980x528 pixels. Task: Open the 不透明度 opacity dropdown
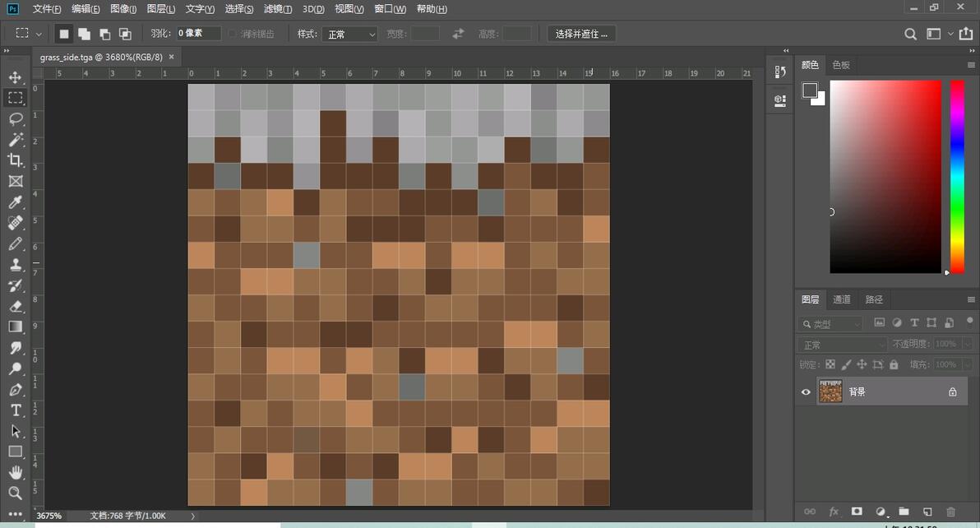[x=967, y=345]
